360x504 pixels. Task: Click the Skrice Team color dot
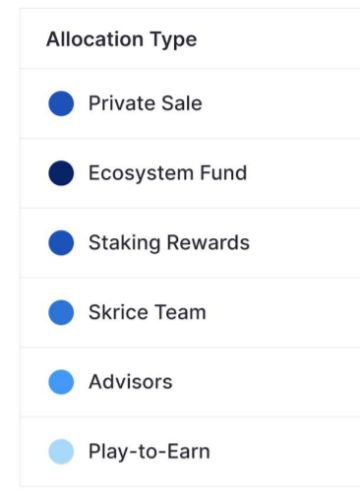[61, 312]
